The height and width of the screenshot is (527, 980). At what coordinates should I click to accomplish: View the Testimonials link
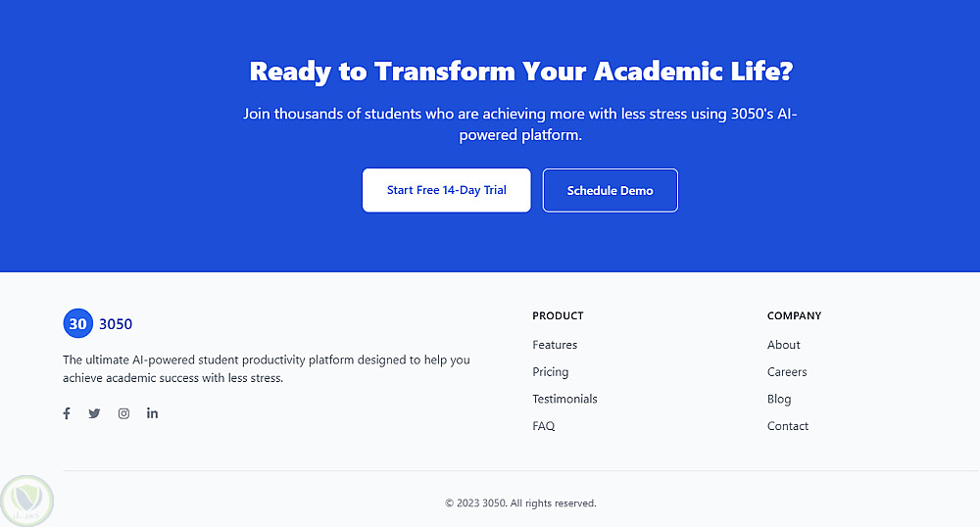click(x=564, y=399)
